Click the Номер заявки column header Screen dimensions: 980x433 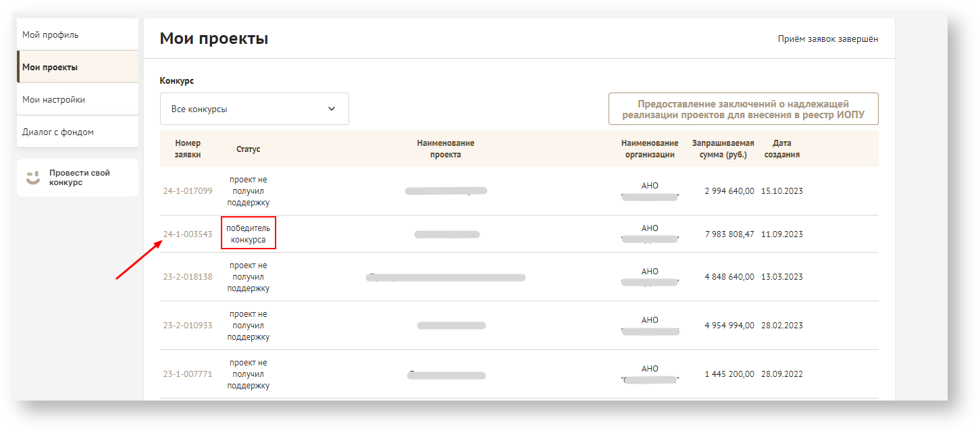(188, 149)
